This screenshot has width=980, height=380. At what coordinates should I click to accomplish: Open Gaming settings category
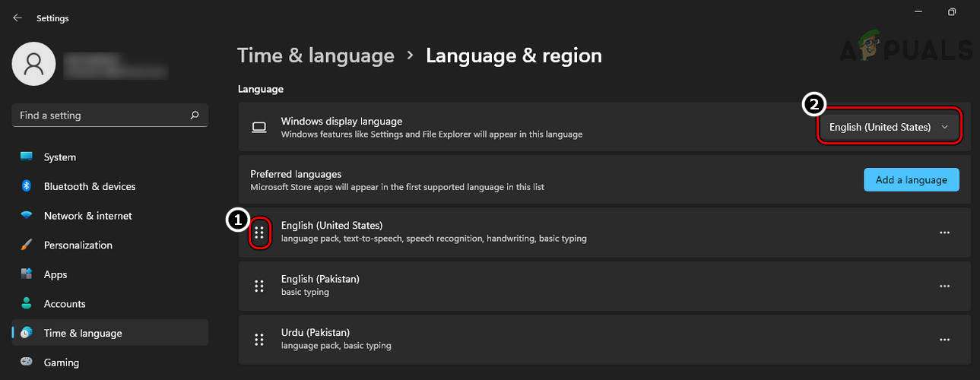(x=60, y=363)
